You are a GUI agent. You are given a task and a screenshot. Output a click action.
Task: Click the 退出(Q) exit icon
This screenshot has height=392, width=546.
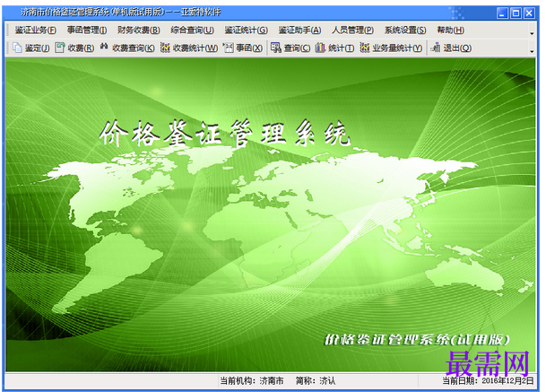[x=436, y=48]
